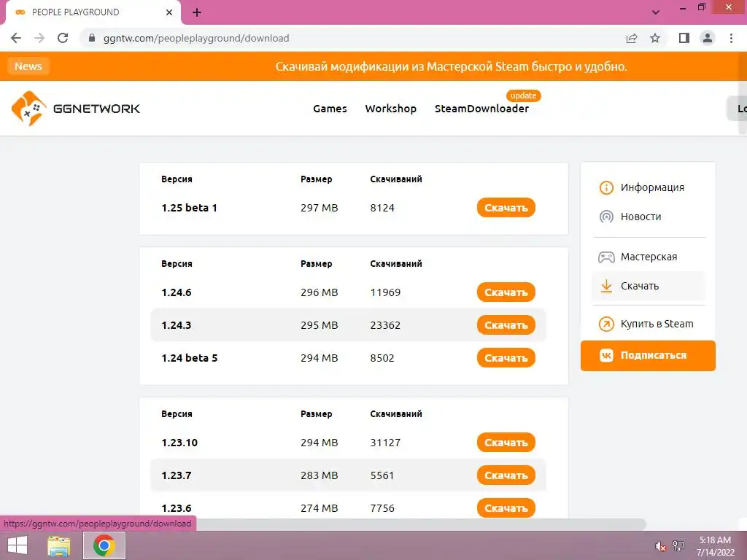Click the Подписаться label
This screenshot has width=747, height=560.
click(653, 355)
